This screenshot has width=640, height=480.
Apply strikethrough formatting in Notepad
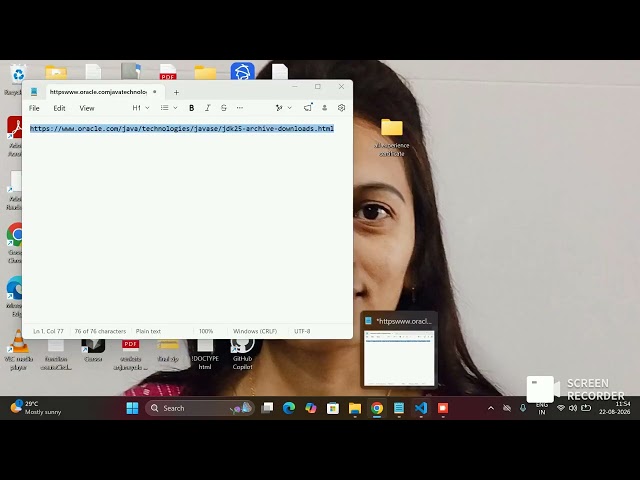[x=224, y=108]
